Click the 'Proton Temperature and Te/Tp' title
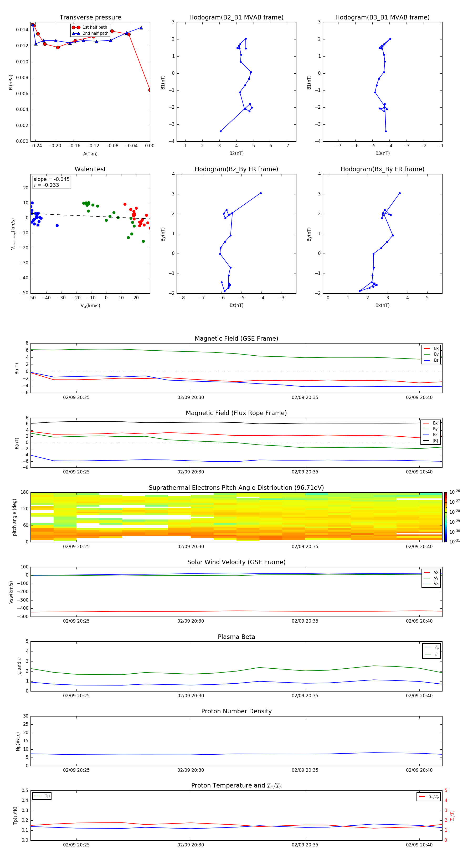The image size is (473, 868). click(236, 786)
